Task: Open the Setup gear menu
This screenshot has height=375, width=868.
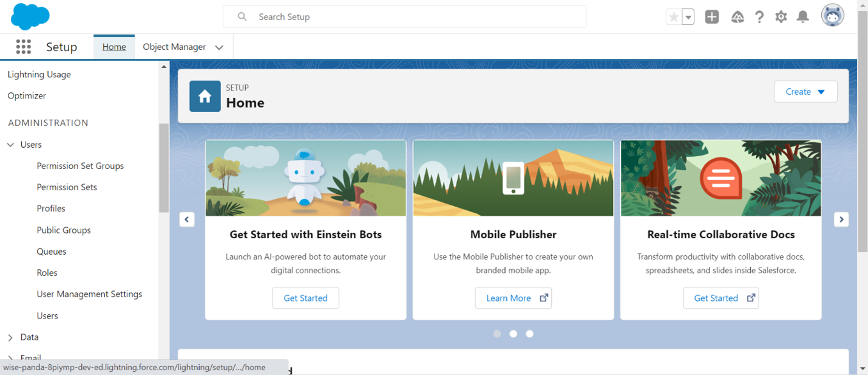Action: click(781, 17)
